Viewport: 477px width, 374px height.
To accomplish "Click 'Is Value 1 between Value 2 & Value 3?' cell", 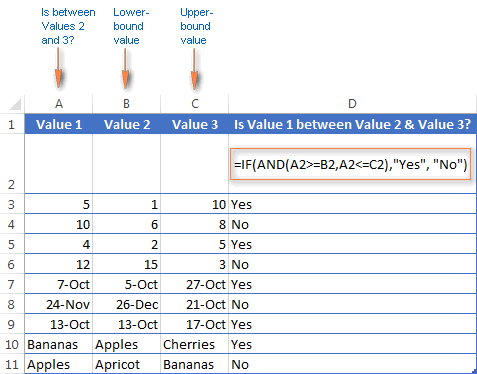I will coord(352,124).
